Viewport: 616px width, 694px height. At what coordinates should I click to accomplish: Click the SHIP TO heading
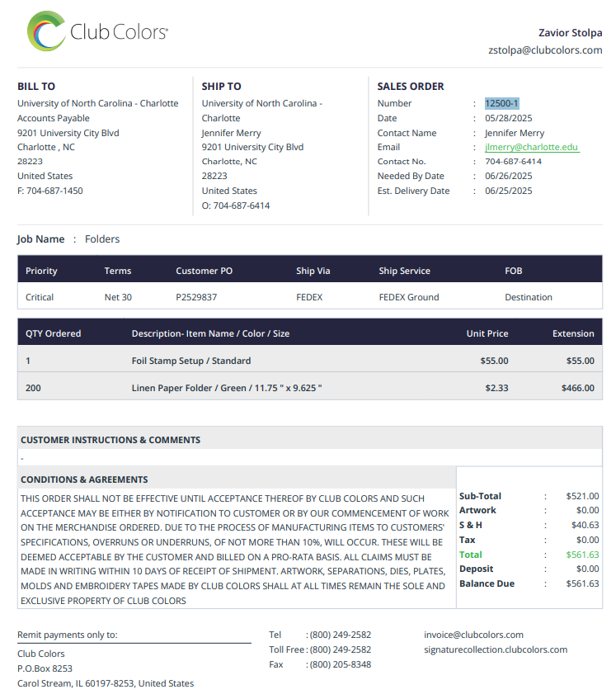point(221,87)
